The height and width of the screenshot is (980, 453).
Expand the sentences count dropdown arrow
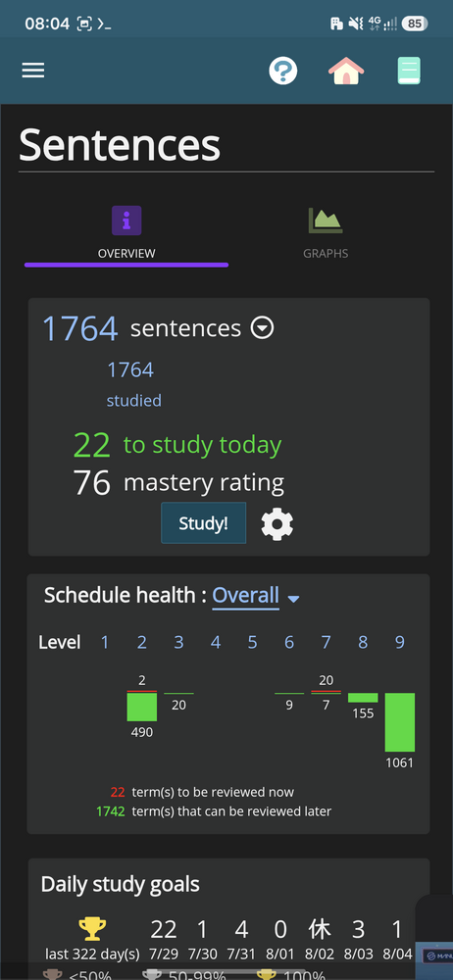point(262,327)
